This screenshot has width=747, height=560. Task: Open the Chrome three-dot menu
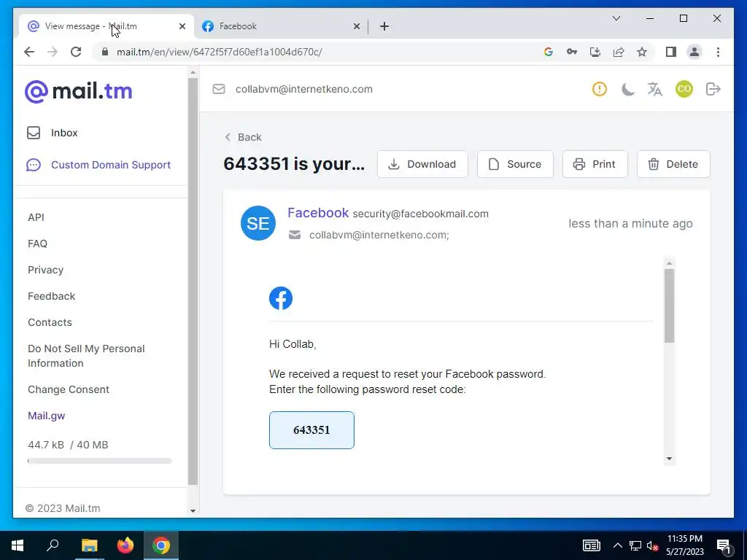(718, 52)
